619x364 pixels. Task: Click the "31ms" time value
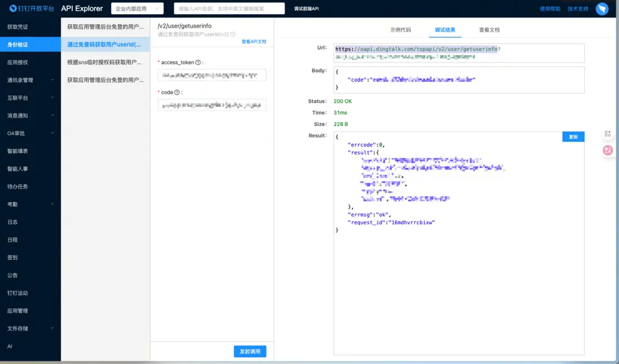click(341, 113)
